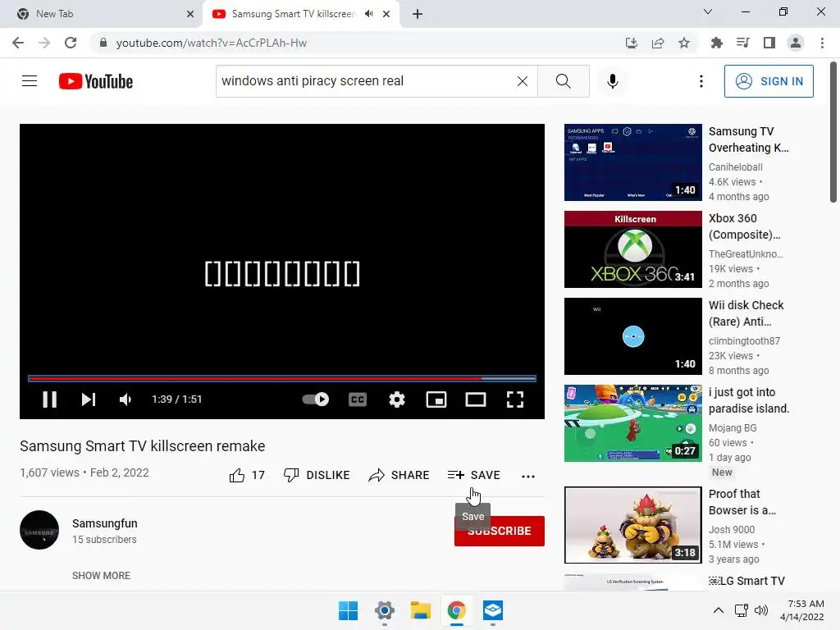Open Windows Start menu
The image size is (840, 630).
(348, 610)
